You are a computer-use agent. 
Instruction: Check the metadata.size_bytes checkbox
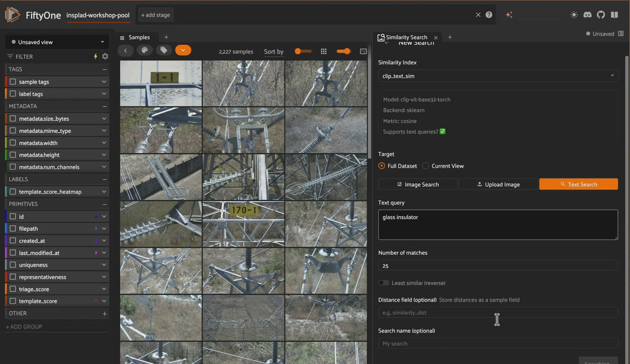coord(13,119)
